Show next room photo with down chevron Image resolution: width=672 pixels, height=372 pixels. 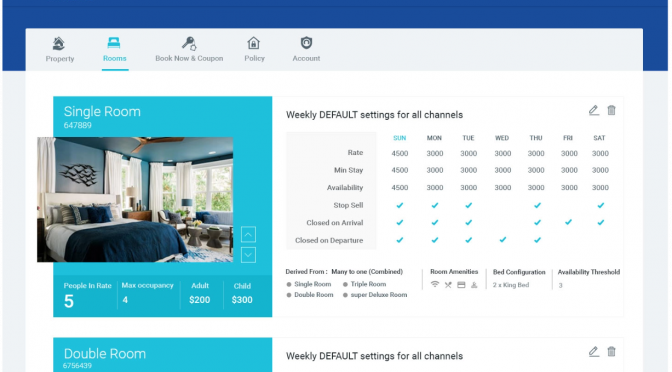(249, 255)
